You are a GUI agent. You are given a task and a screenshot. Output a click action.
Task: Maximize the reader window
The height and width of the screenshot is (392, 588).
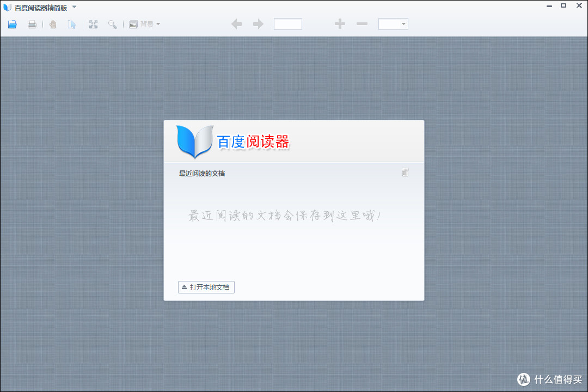(563, 5)
